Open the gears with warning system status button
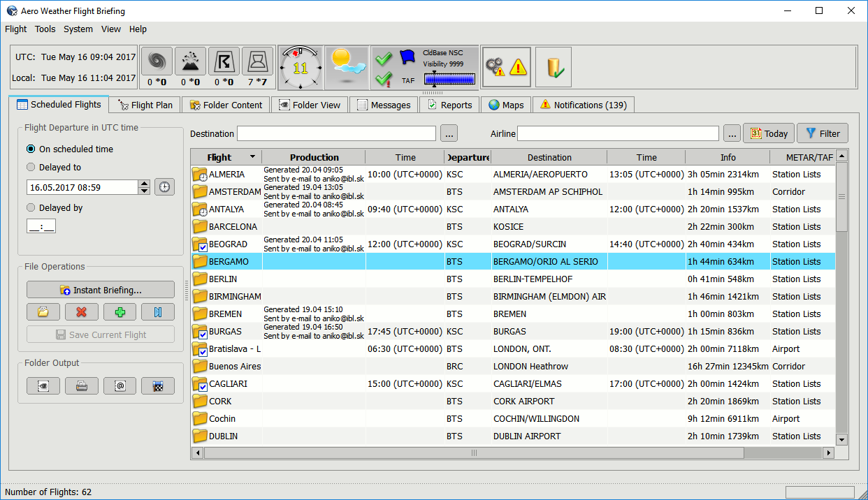Screen dimensions: 868x500 (507, 67)
